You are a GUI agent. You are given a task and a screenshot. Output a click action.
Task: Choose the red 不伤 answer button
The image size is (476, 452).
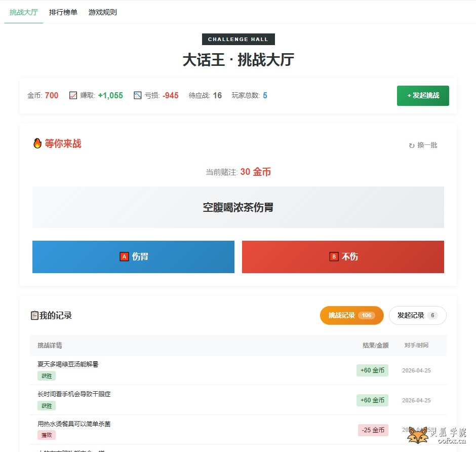tap(343, 257)
